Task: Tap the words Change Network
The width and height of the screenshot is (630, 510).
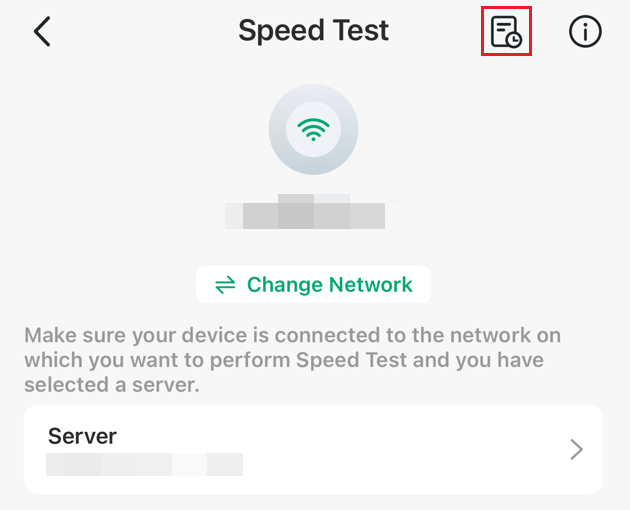Action: [329, 285]
